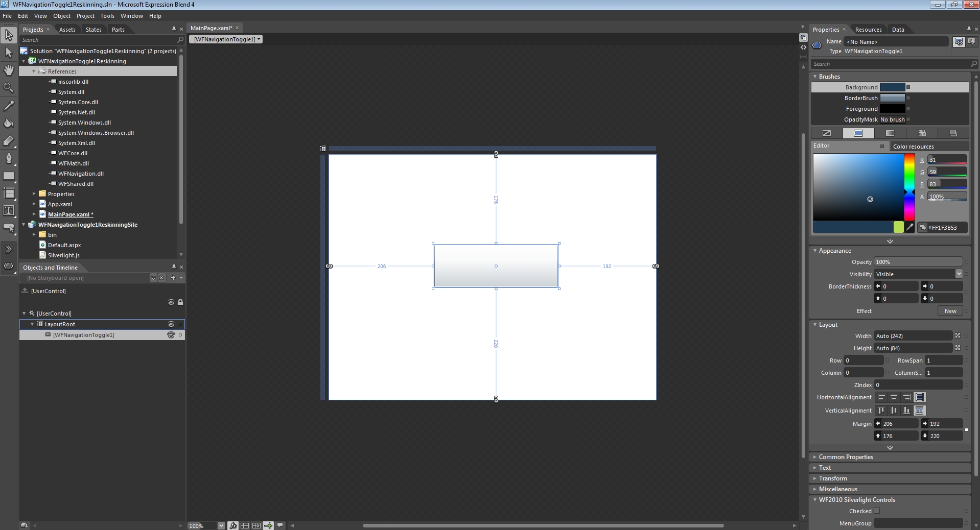
Task: Set HorizontalAlignment to Stretch
Action: (919, 397)
